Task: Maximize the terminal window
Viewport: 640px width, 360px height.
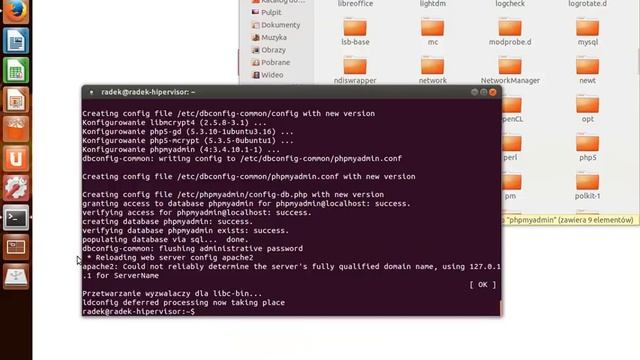Action: (483, 92)
